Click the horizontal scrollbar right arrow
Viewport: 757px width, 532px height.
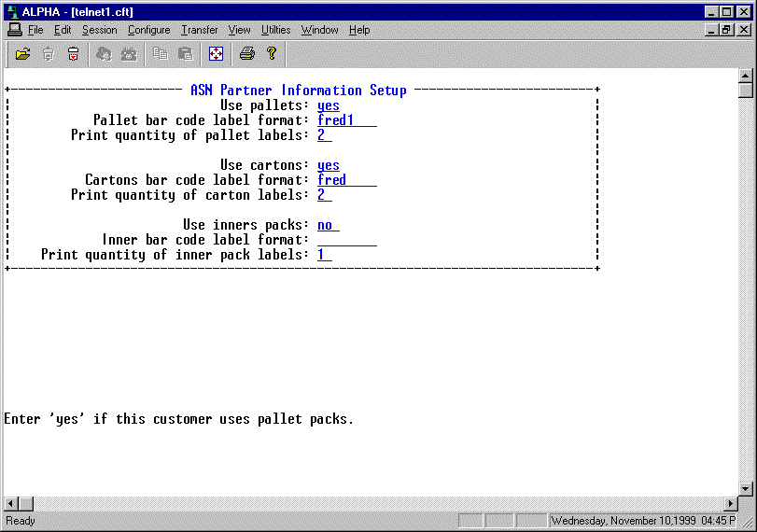731,504
